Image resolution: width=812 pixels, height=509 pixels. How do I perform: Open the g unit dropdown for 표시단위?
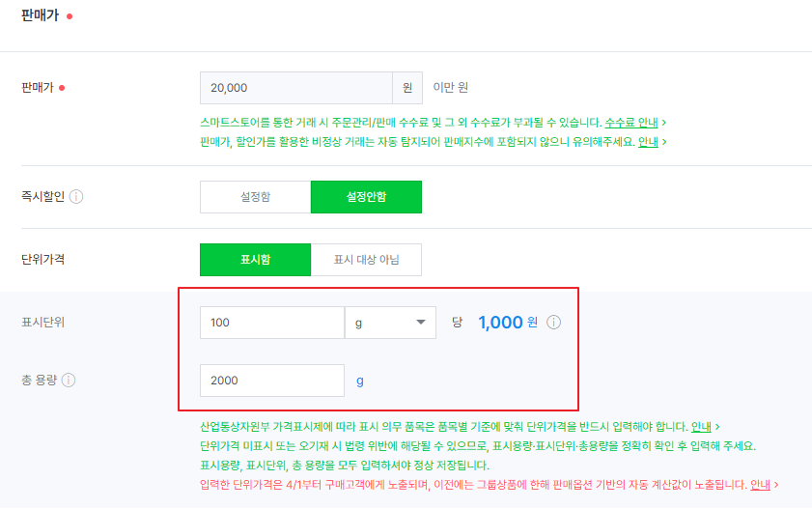pos(390,323)
